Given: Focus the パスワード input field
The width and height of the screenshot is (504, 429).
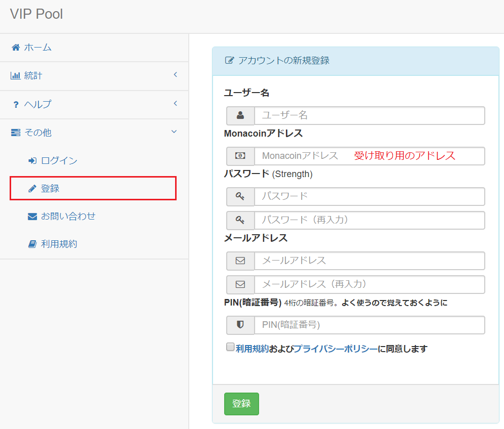Looking at the screenshot, I should [369, 196].
